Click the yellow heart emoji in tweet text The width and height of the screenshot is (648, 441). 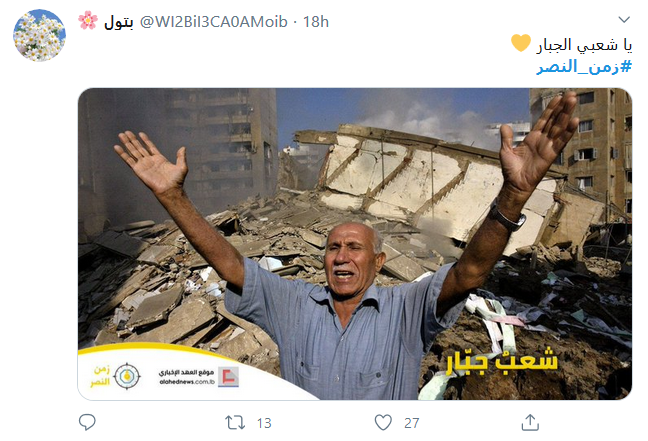coord(521,43)
